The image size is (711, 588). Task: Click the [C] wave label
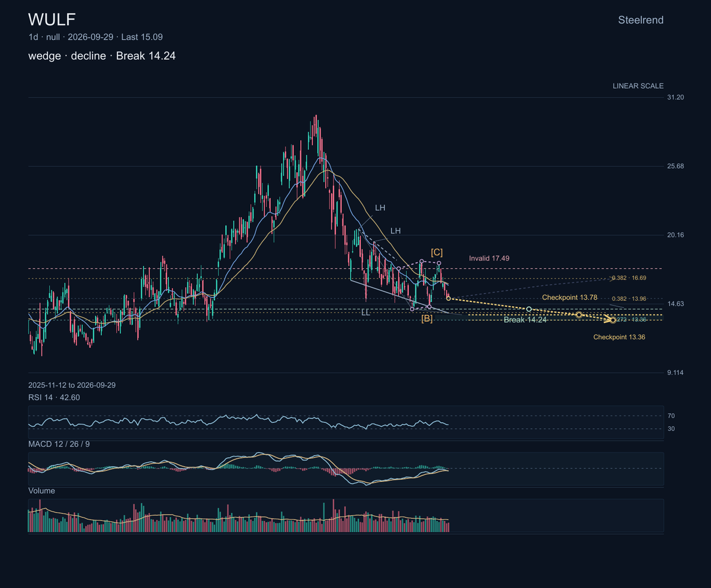coord(437,252)
